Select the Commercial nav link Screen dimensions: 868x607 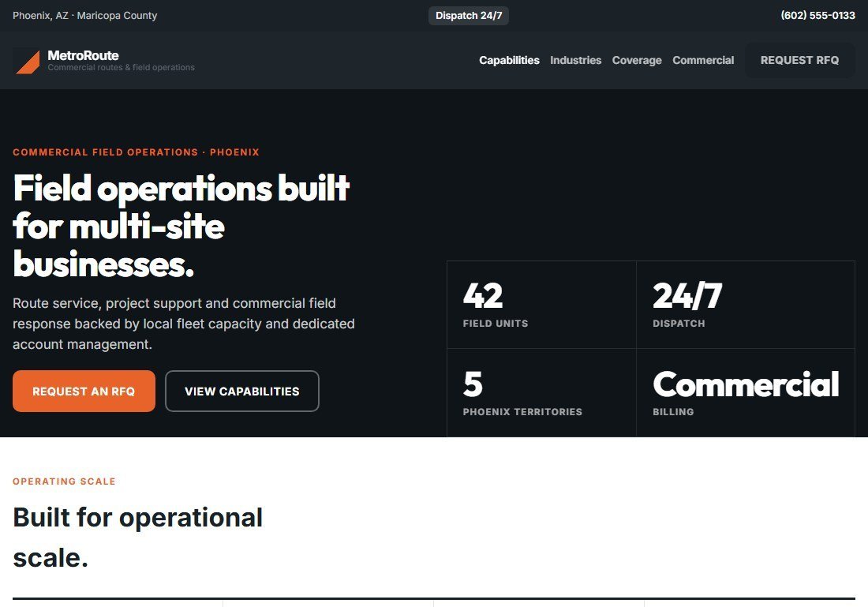(703, 60)
